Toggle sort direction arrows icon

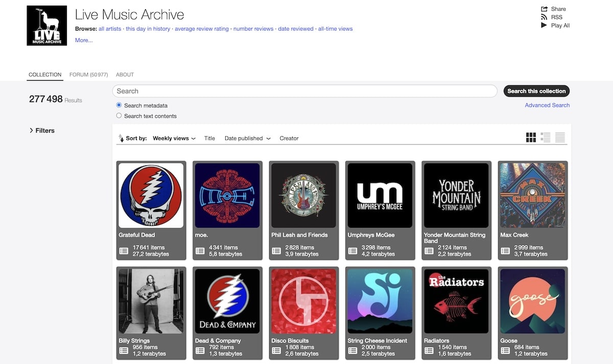pos(121,138)
